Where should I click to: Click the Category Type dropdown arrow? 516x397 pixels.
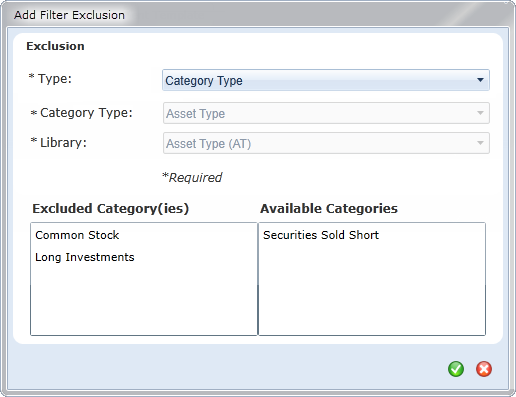pos(480,113)
